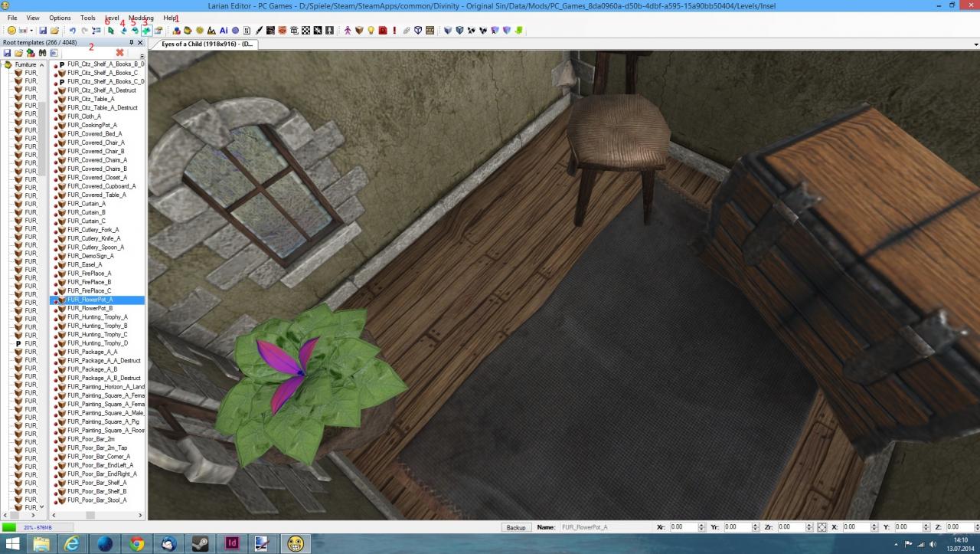The image size is (980, 554).
Task: Click the red X delete icon in Root templates
Action: click(x=119, y=53)
